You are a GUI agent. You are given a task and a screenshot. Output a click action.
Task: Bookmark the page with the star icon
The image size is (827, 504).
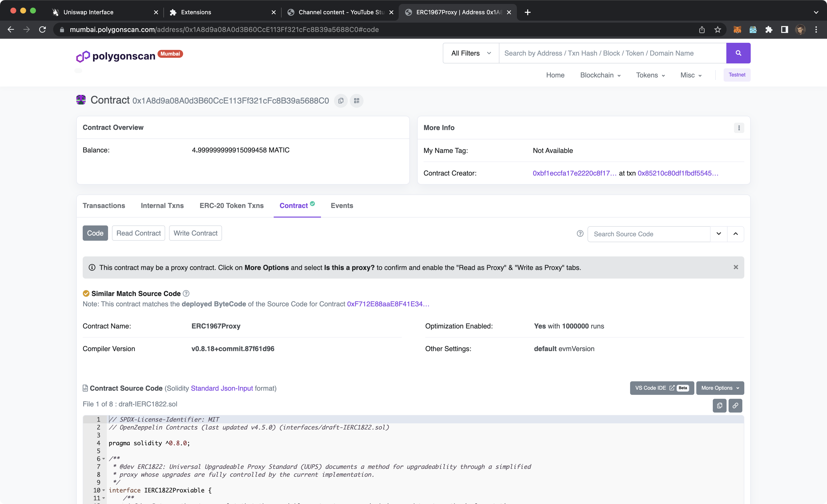pyautogui.click(x=718, y=30)
